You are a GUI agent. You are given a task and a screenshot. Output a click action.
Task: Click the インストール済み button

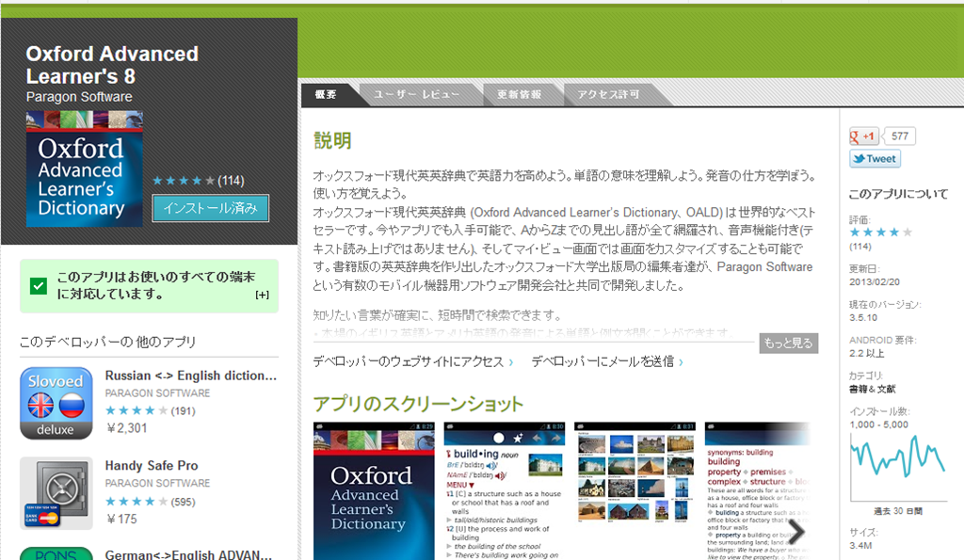(211, 208)
